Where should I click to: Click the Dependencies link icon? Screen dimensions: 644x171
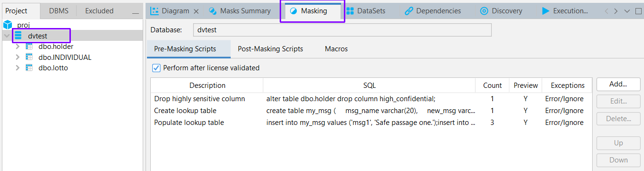[x=409, y=11]
